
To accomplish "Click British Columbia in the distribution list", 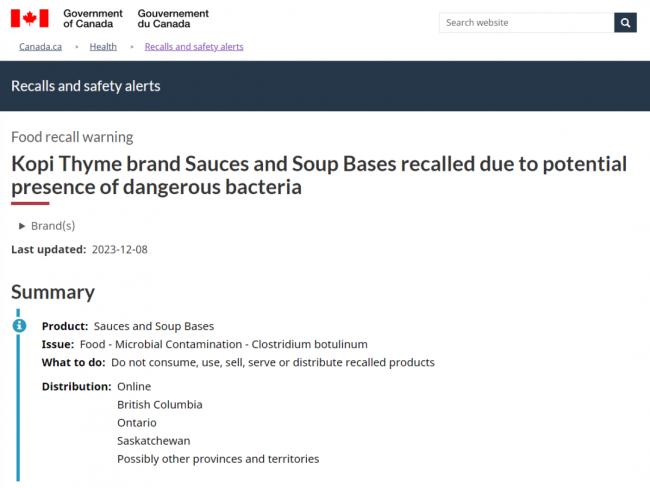I will (160, 405).
